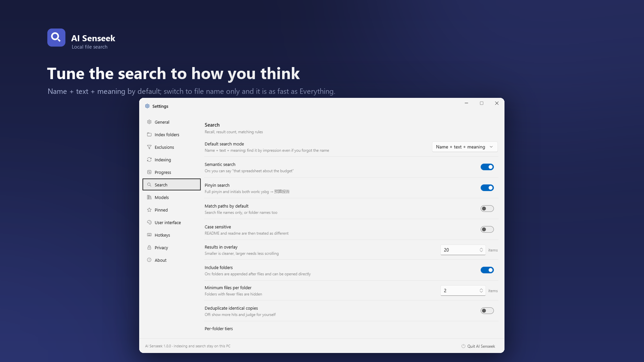Viewport: 644px width, 362px height.
Task: Click the User interface palette icon
Action: coord(149,222)
